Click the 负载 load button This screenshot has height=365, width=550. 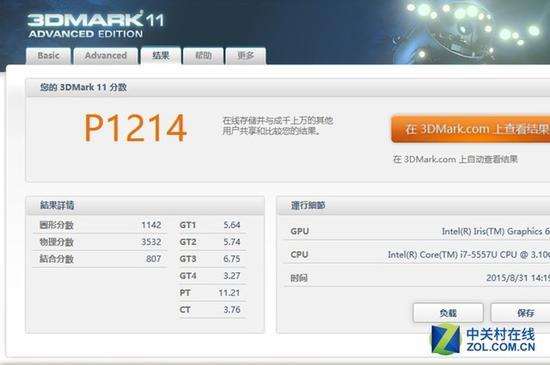(448, 313)
